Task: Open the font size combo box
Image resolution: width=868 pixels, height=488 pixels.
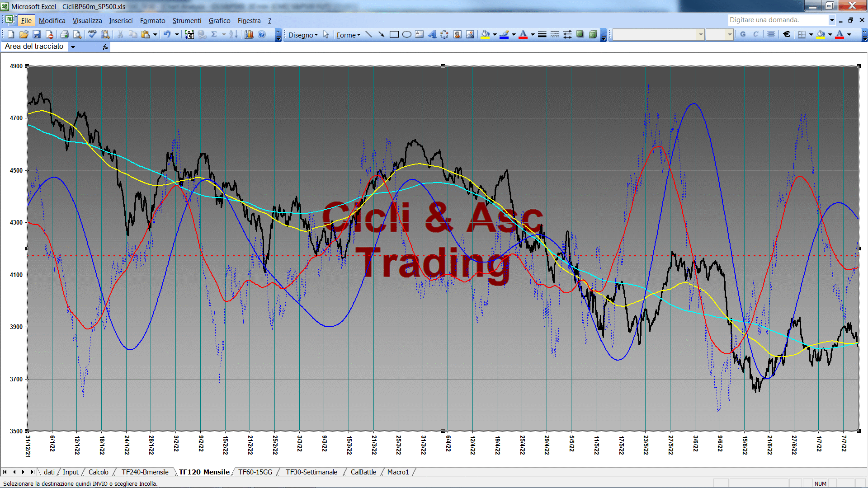Action: point(719,34)
